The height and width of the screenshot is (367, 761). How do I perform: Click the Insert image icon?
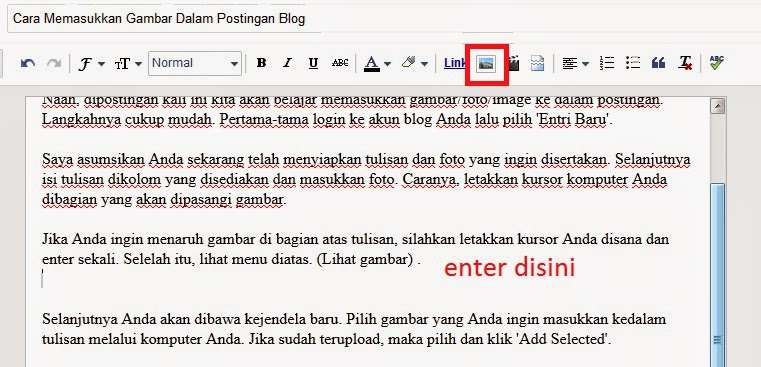pyautogui.click(x=486, y=63)
